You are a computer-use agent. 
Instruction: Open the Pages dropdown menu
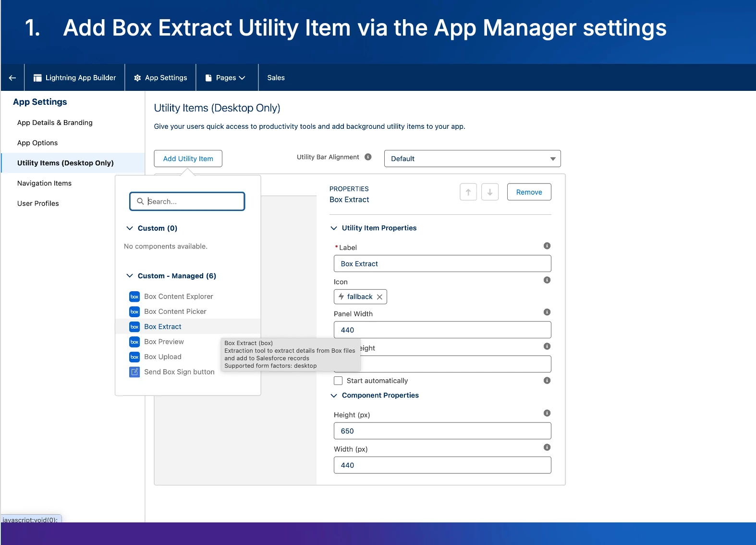(x=226, y=78)
